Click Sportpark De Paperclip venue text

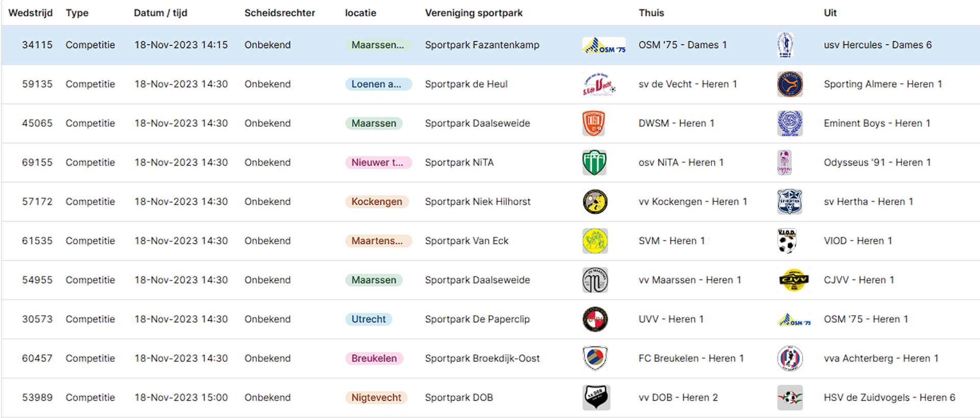(x=477, y=319)
